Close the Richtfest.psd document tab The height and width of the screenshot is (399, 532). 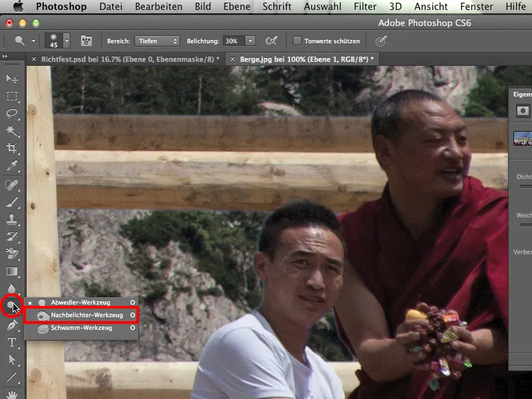(34, 59)
